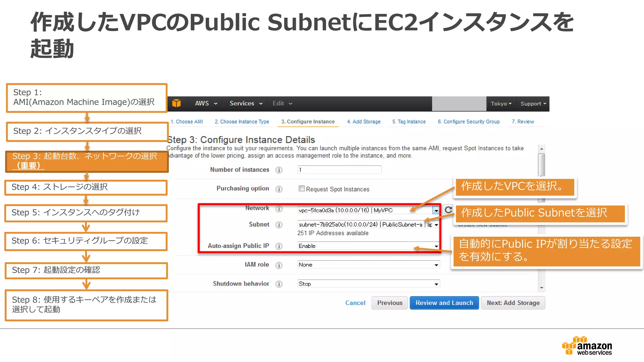644x362 pixels.
Task: Click 'Step 3: Configure Instance Details' heading
Action: 241,140
